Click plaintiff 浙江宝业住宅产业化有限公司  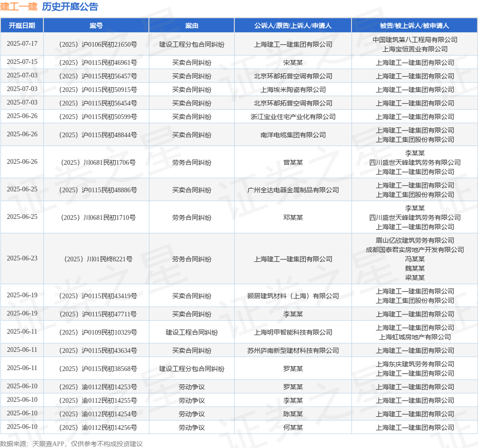click(x=293, y=117)
